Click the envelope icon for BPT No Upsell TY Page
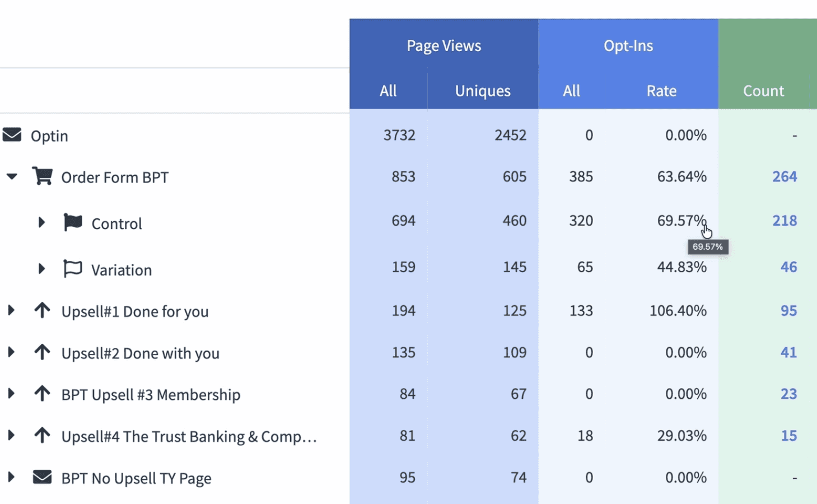The height and width of the screenshot is (504, 817). coord(42,477)
